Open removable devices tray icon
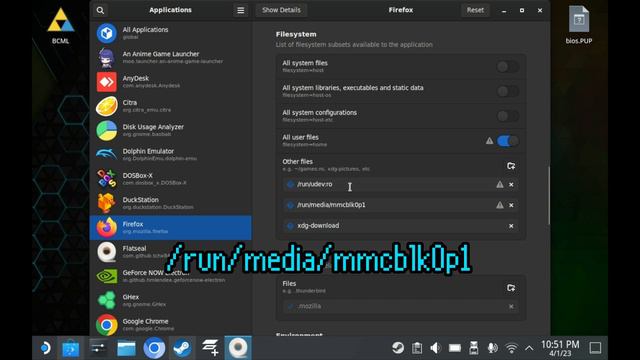640x360 pixels. (x=473, y=348)
